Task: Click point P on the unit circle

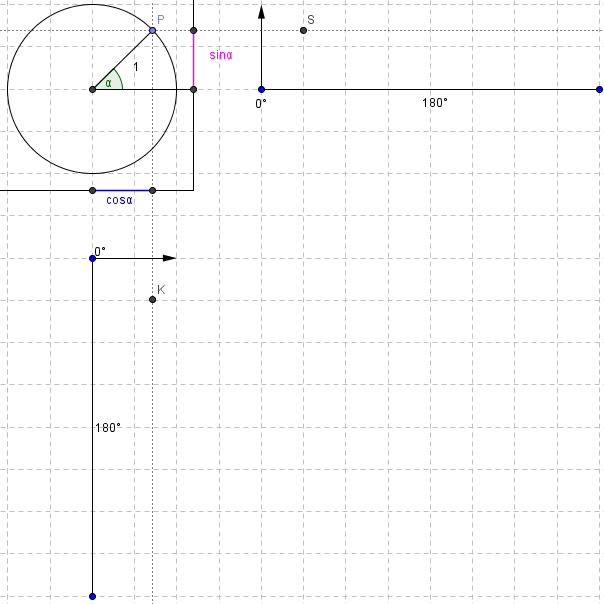Action: pos(152,31)
